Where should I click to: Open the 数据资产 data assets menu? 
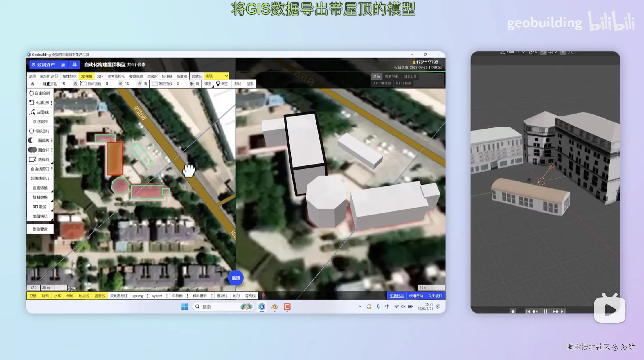pos(42,65)
